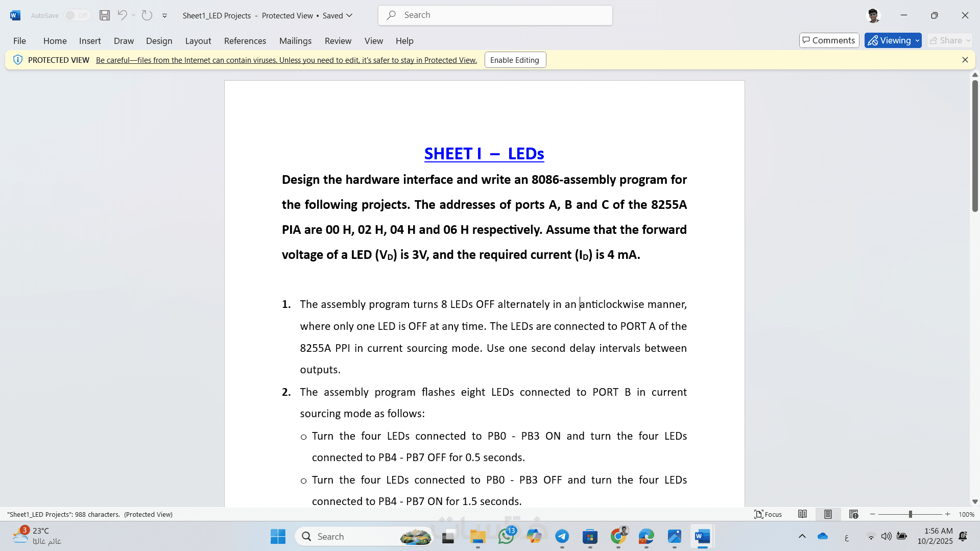Screen dimensions: 980x551
Task: Toggle the AutoSave switch
Action: tap(77, 15)
